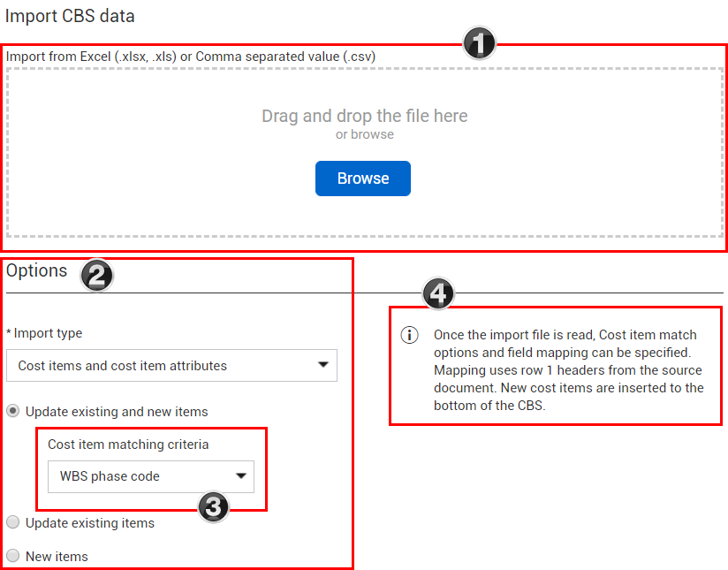The height and width of the screenshot is (570, 728).
Task: Click the 'Import from Excel' description text
Action: 191,56
